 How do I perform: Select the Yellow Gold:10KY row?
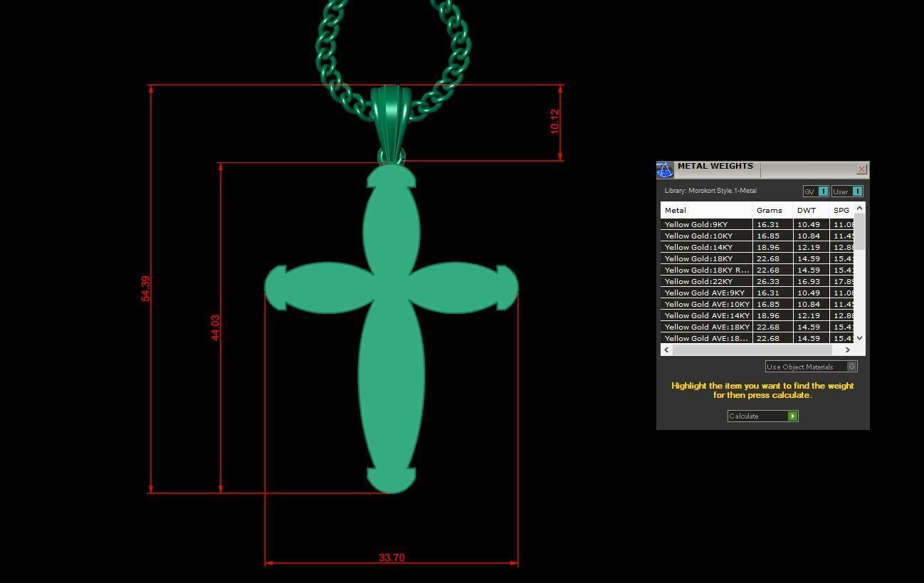757,236
